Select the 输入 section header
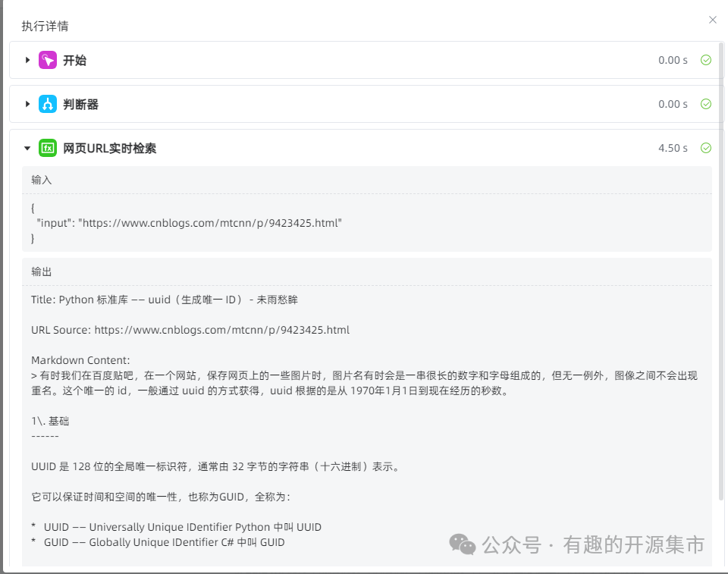 [40, 180]
